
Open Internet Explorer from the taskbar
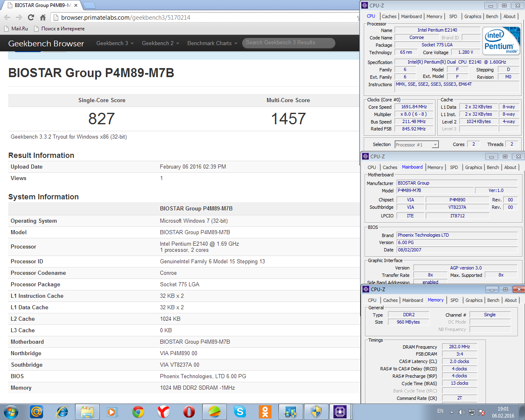coord(62,412)
